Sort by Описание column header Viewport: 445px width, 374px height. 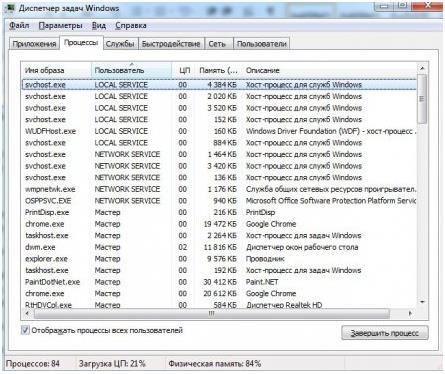pos(329,70)
